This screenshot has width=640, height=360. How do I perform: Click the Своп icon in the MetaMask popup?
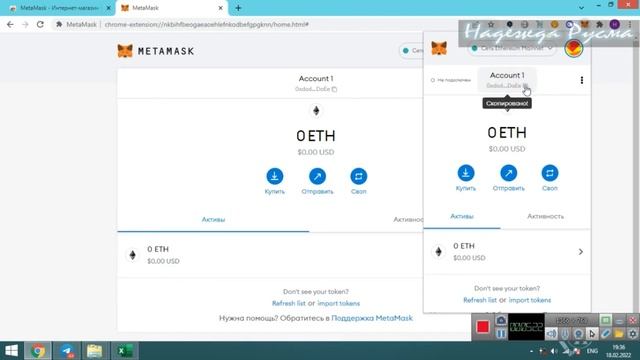coord(550,173)
